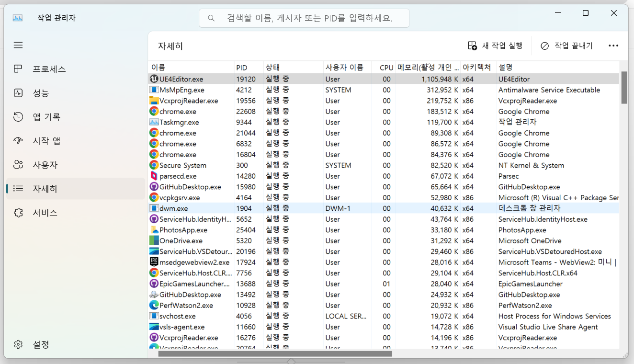Click the GitHubDesktop.exe icon with PID 15980
The width and height of the screenshot is (634, 364).
(154, 187)
